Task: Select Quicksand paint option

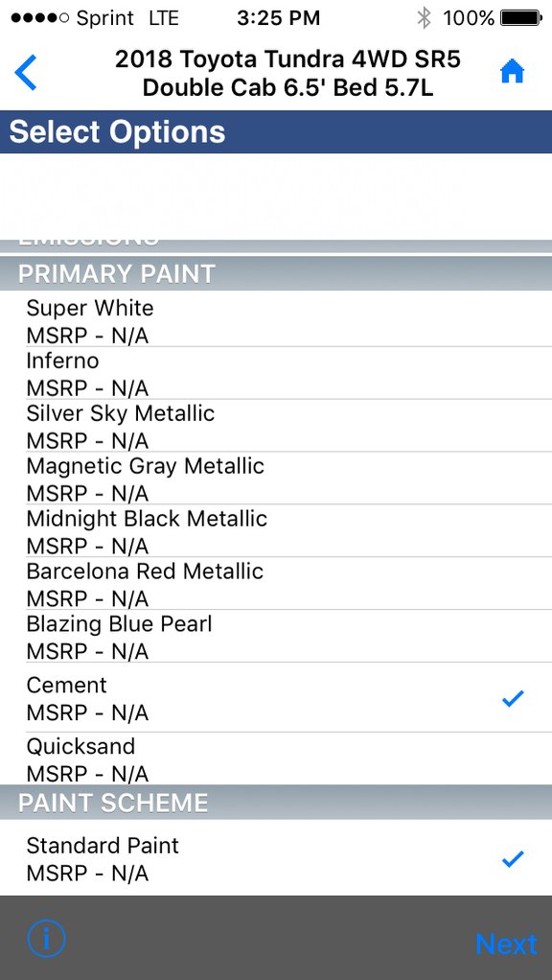Action: pos(276,758)
